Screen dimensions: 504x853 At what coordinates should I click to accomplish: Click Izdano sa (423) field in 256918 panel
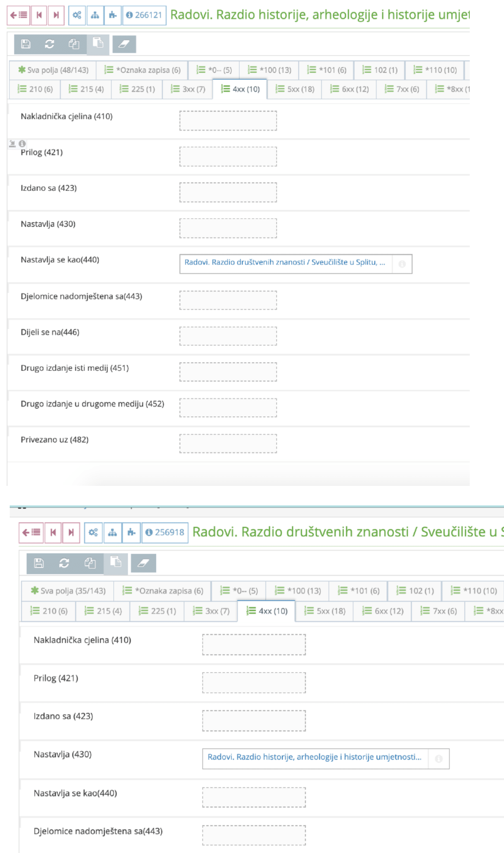254,721
